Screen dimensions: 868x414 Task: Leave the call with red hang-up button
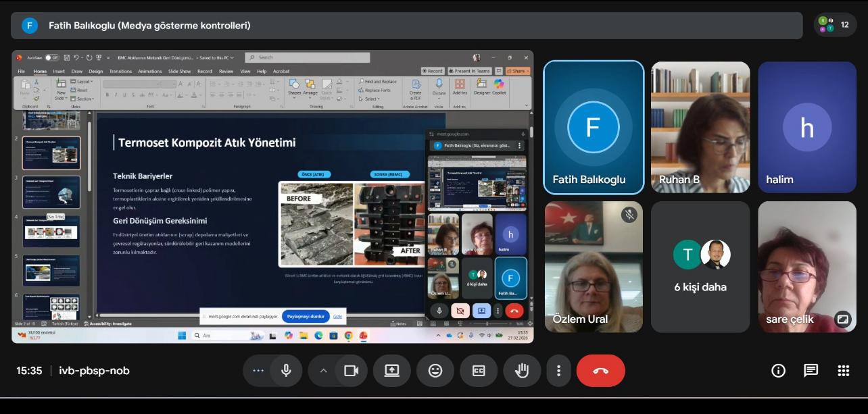click(600, 371)
